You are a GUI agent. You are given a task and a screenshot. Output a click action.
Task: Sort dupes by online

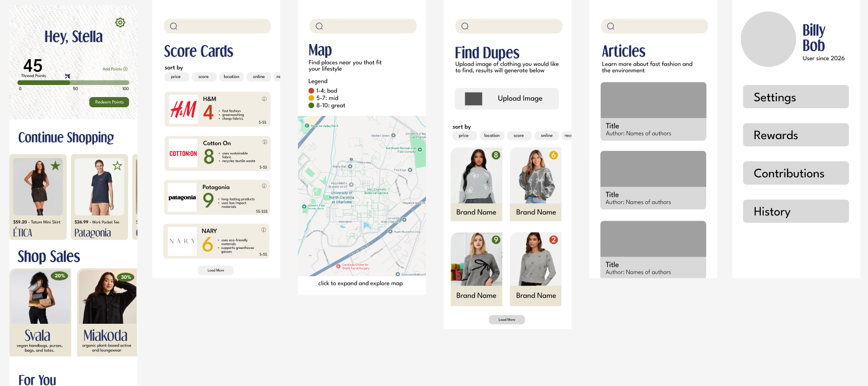point(547,136)
